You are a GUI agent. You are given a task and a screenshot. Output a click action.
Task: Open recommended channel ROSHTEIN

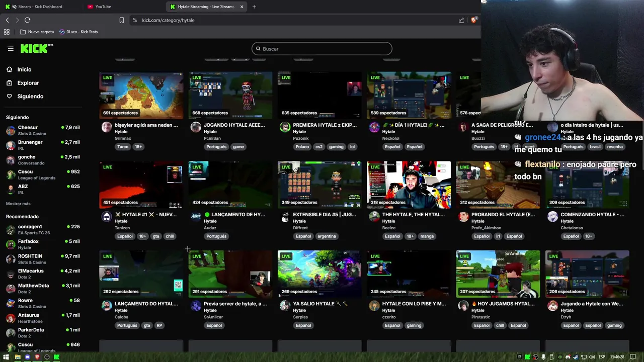tap(43, 259)
